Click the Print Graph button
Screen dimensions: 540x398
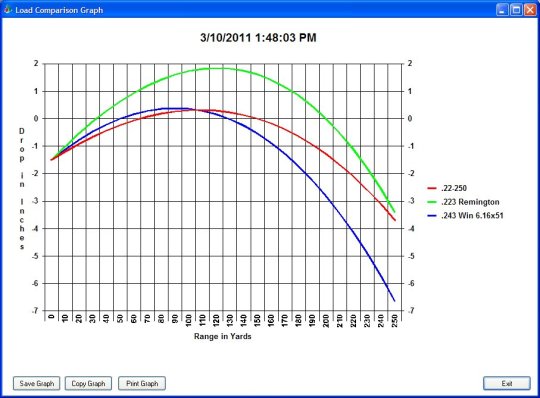pos(142,383)
